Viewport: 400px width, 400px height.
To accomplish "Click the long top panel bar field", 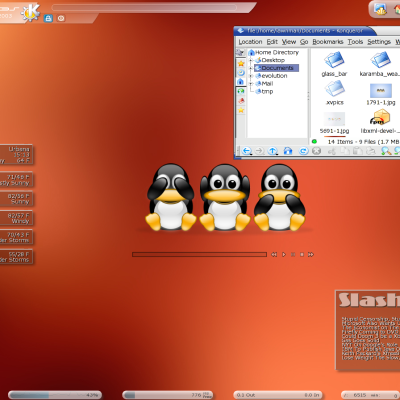I will [x=145, y=7].
